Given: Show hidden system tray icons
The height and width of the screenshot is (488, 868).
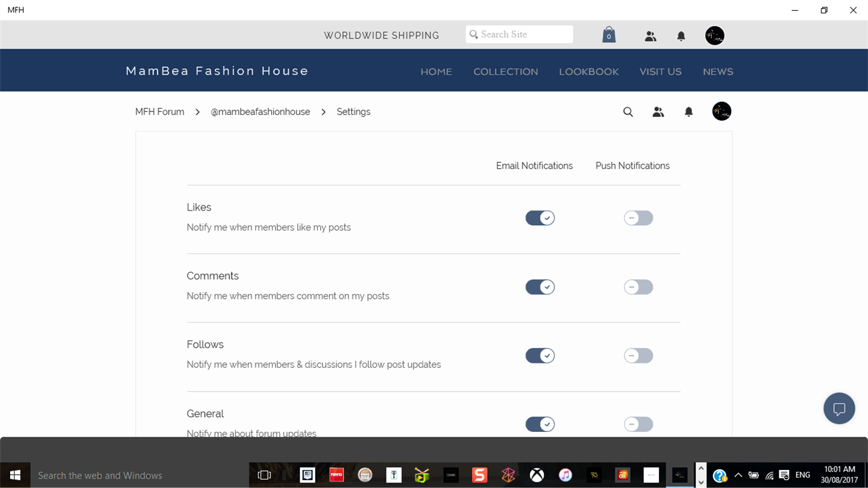Looking at the screenshot, I should click(x=738, y=475).
